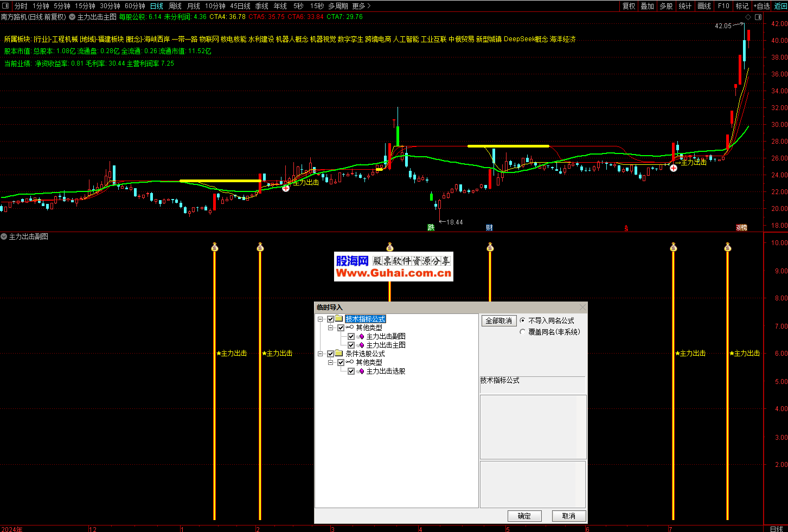
Task: Add stock via +自选
Action: pyautogui.click(x=762, y=6)
